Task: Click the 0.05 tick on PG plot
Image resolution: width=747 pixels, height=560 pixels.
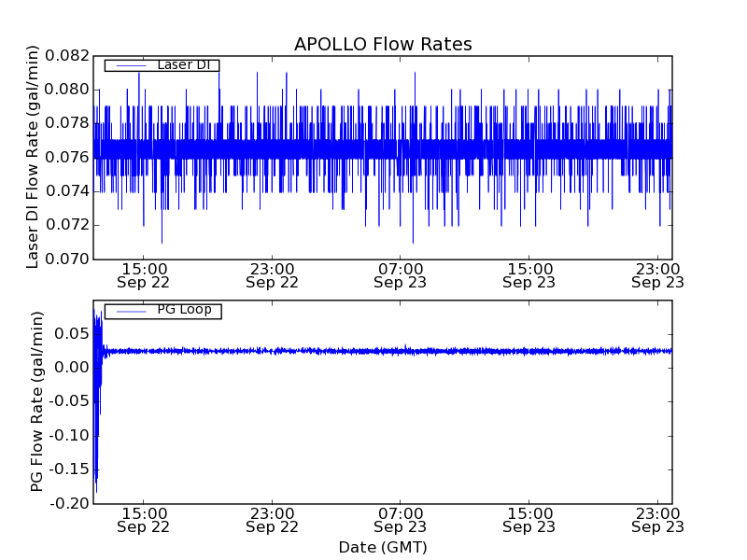Action: click(x=72, y=333)
